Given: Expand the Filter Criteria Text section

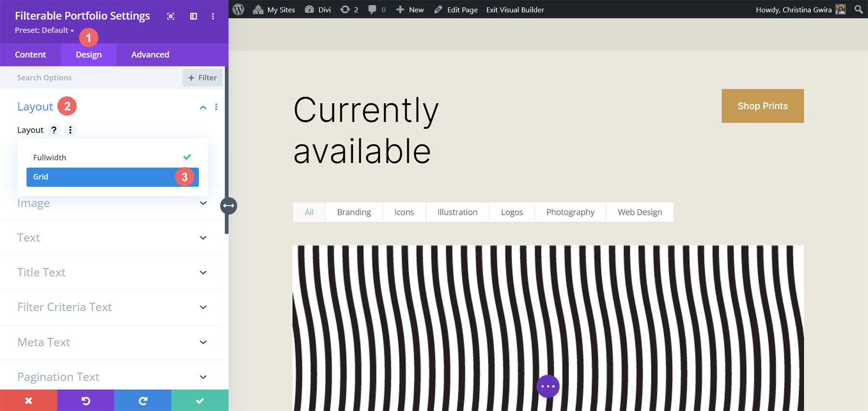Looking at the screenshot, I should point(112,307).
